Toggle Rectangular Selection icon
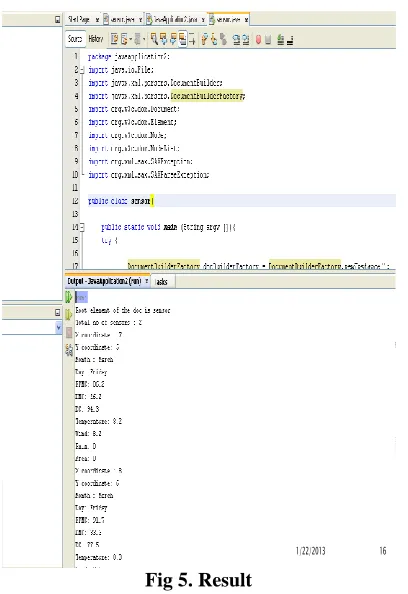The height and width of the screenshot is (594, 408). click(192, 39)
